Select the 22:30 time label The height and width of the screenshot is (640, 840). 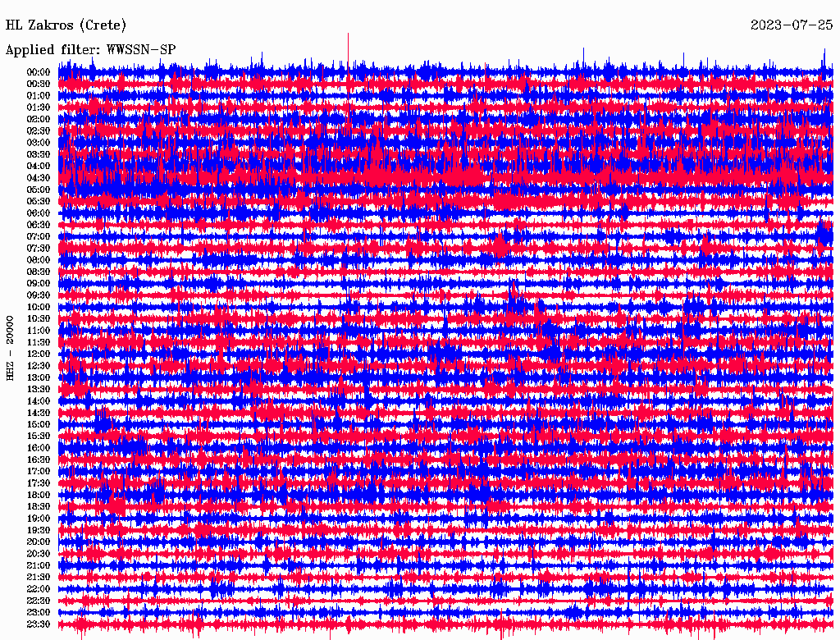click(x=39, y=601)
